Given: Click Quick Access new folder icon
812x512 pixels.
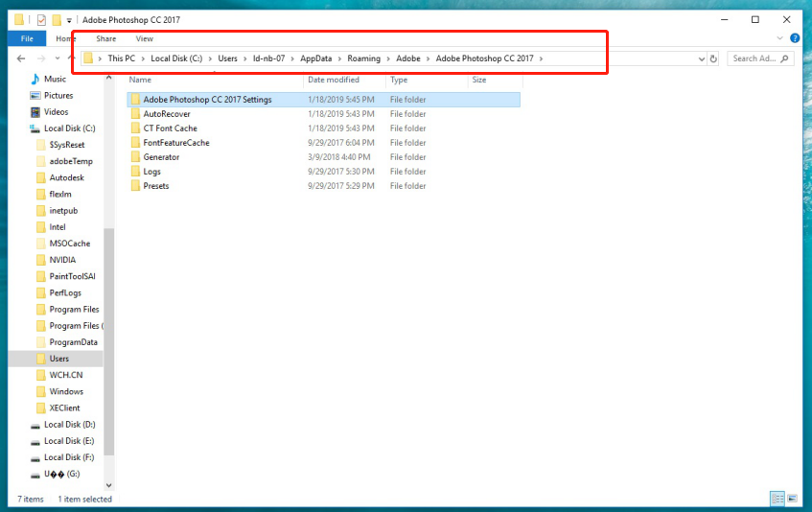Looking at the screenshot, I should [57, 20].
